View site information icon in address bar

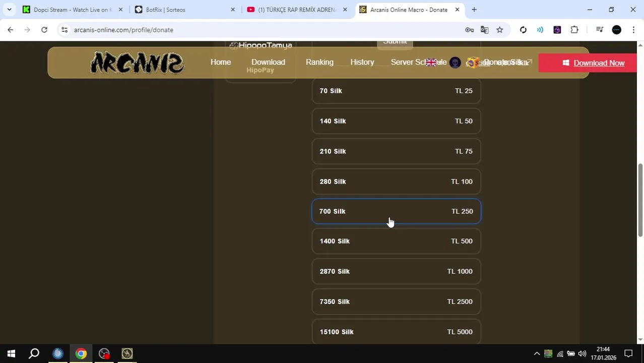click(x=65, y=30)
